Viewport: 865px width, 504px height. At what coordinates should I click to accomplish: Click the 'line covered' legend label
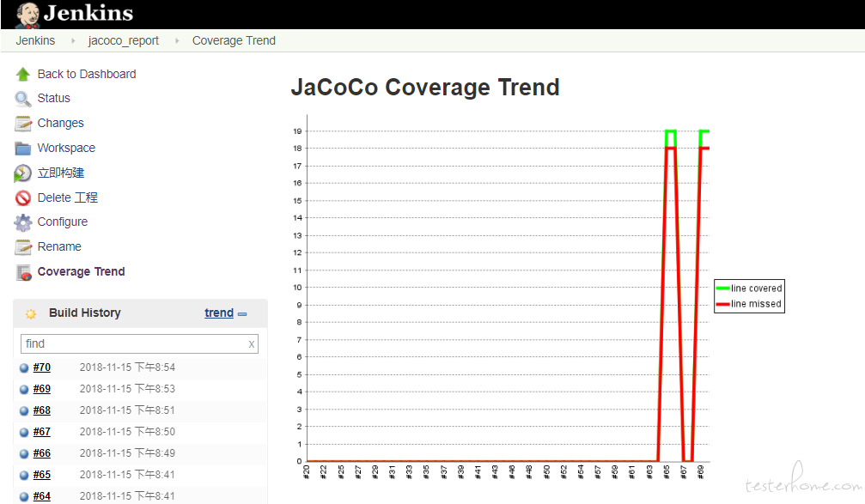[x=756, y=288]
